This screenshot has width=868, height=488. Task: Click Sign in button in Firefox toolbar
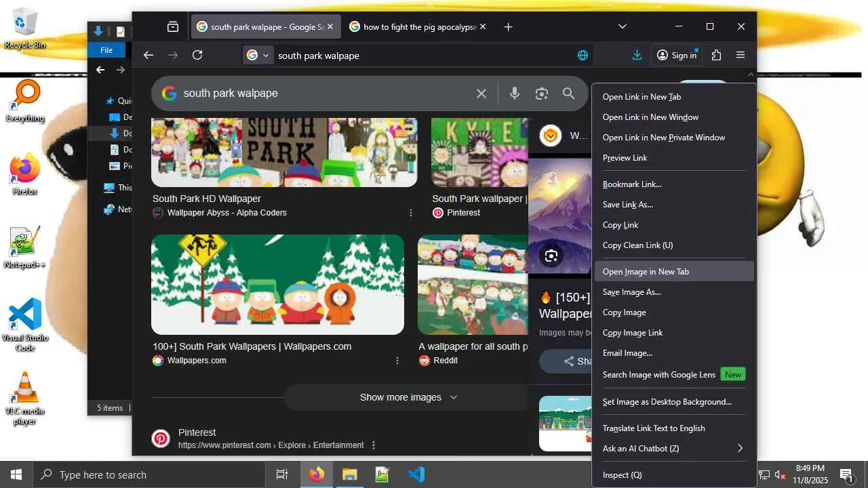(x=677, y=56)
